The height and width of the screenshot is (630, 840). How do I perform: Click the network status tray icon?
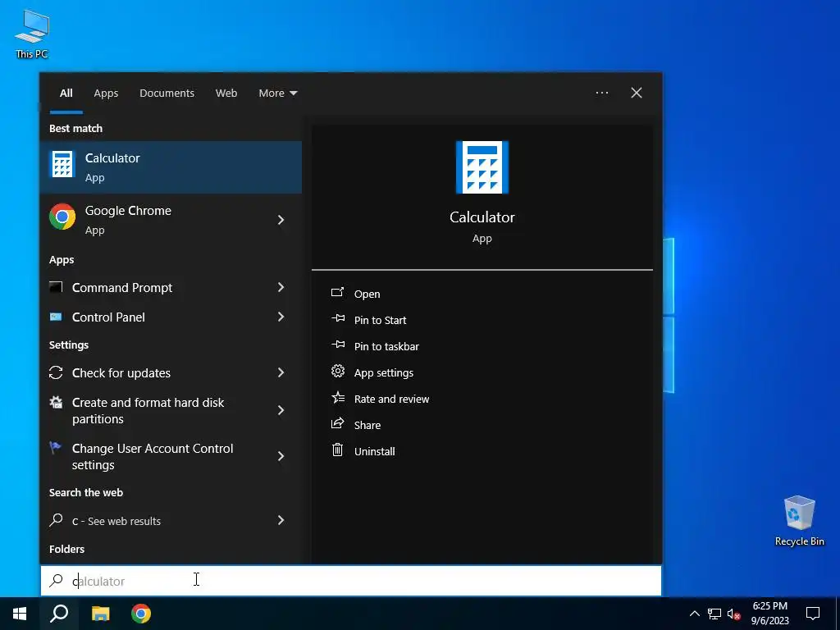(714, 614)
